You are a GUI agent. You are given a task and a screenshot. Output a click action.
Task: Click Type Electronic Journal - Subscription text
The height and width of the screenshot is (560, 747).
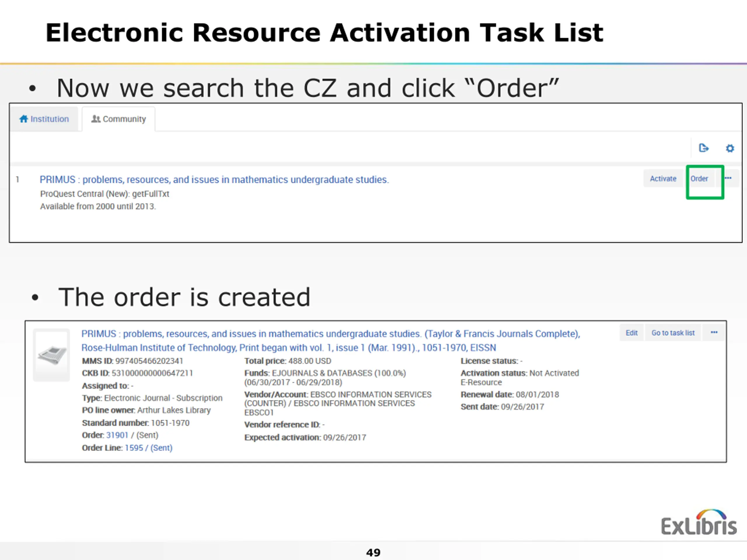point(152,398)
